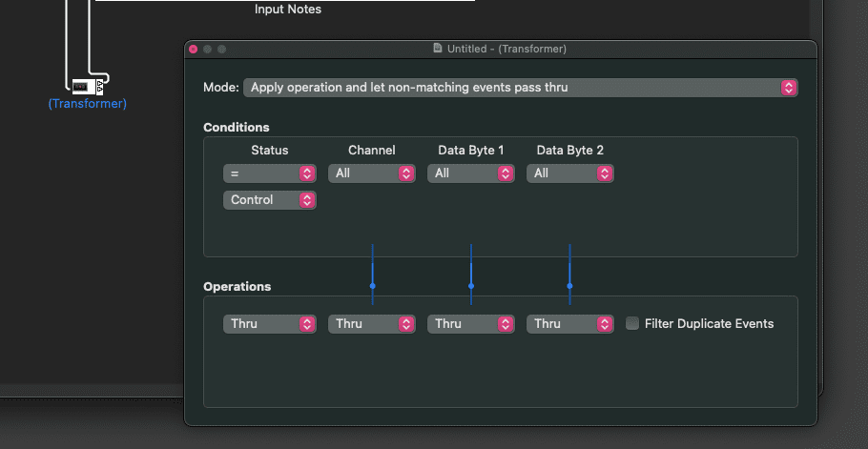Click the Transformer output triangles
This screenshot has height=449, width=868.
pyautogui.click(x=99, y=86)
